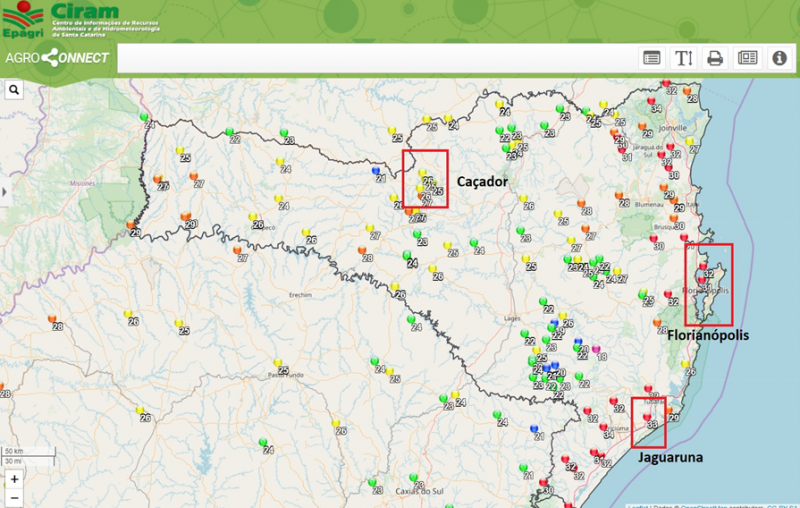Select the yellow marker 26 at Chapecó
The height and width of the screenshot is (508, 800).
253,217
